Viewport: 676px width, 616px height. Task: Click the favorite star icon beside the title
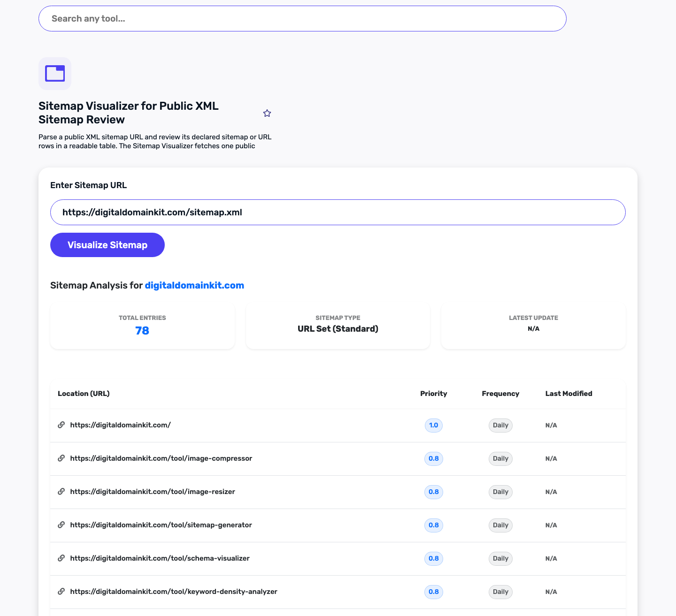click(267, 113)
